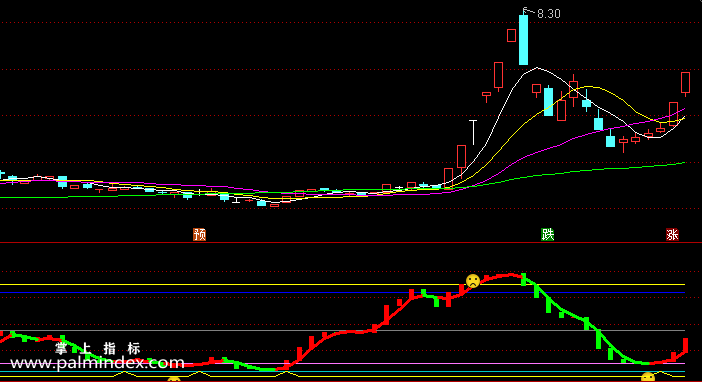This screenshot has height=382, width=702.
Task: Click the orange 预 signal marker
Action: (200, 234)
